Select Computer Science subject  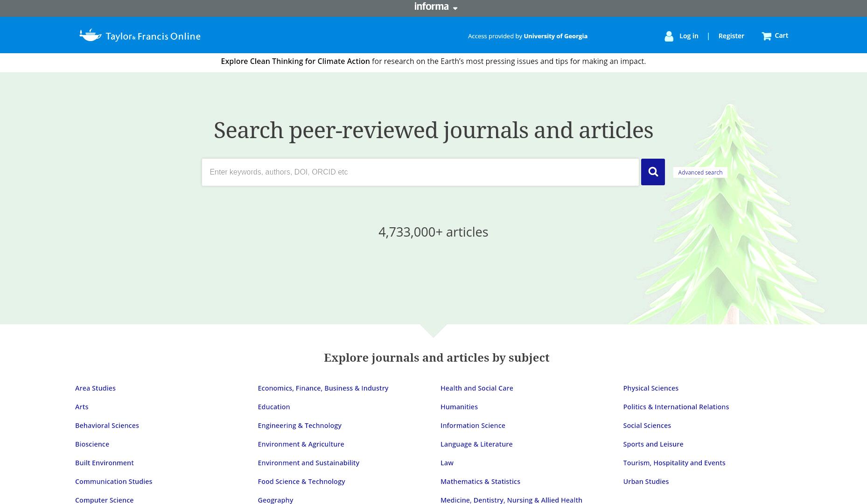104,500
